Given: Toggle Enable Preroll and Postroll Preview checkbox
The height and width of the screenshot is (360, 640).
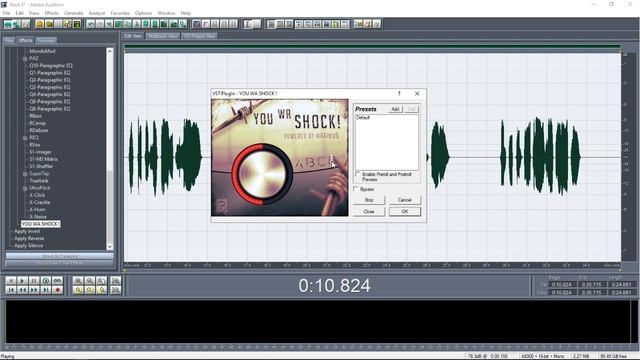Looking at the screenshot, I should click(358, 174).
